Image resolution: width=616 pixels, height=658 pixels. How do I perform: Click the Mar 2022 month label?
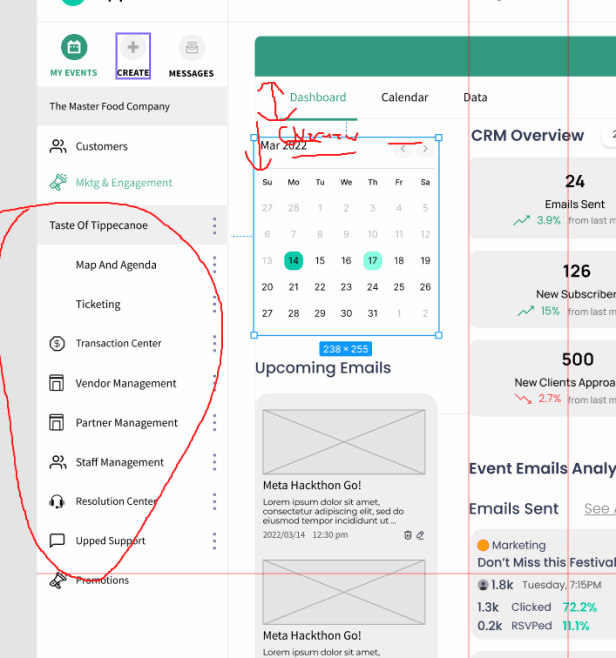[284, 146]
